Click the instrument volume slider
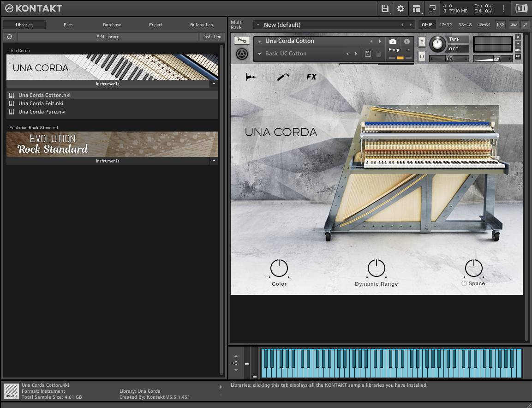This screenshot has height=408, width=532. (492, 59)
